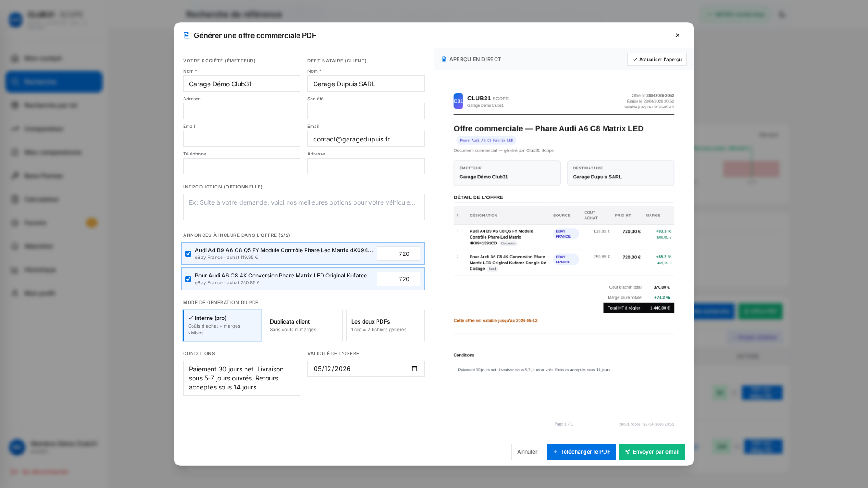Select Les deux PDFs generation mode

coord(385,325)
